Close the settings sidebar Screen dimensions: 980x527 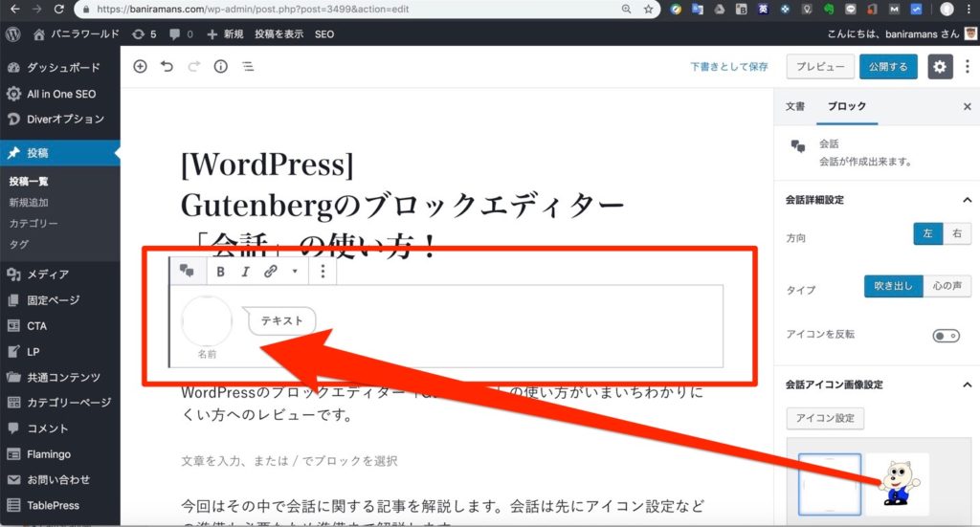tap(968, 107)
